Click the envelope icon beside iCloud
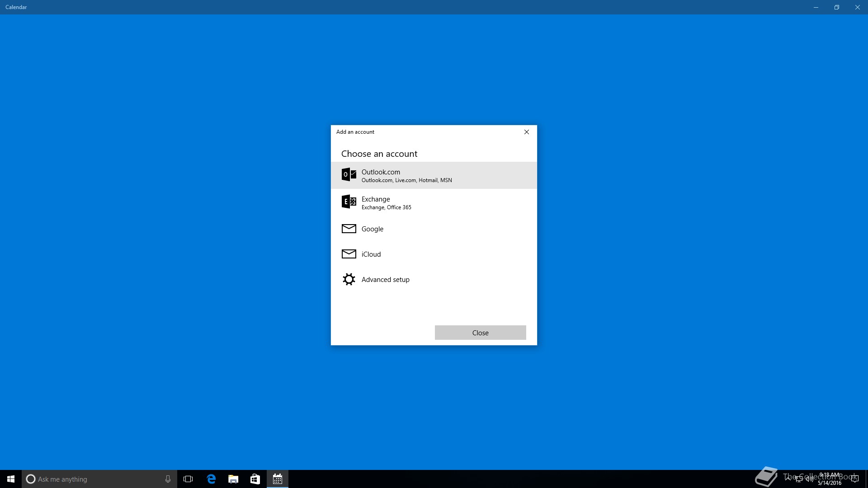The height and width of the screenshot is (488, 868). [349, 254]
